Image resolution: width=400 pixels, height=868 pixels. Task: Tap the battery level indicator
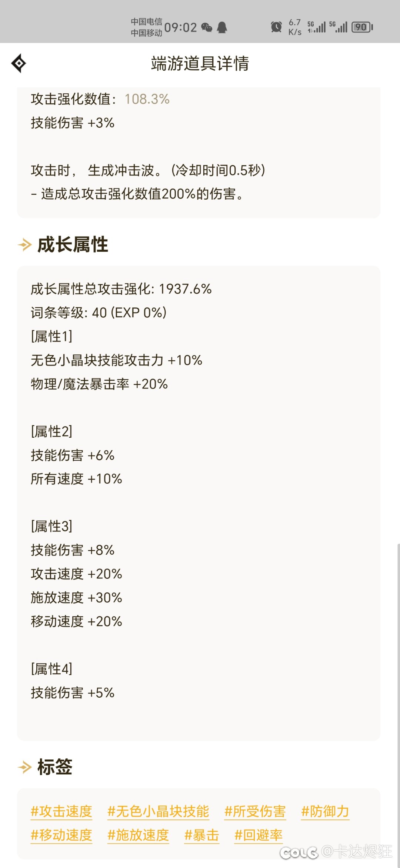click(362, 27)
